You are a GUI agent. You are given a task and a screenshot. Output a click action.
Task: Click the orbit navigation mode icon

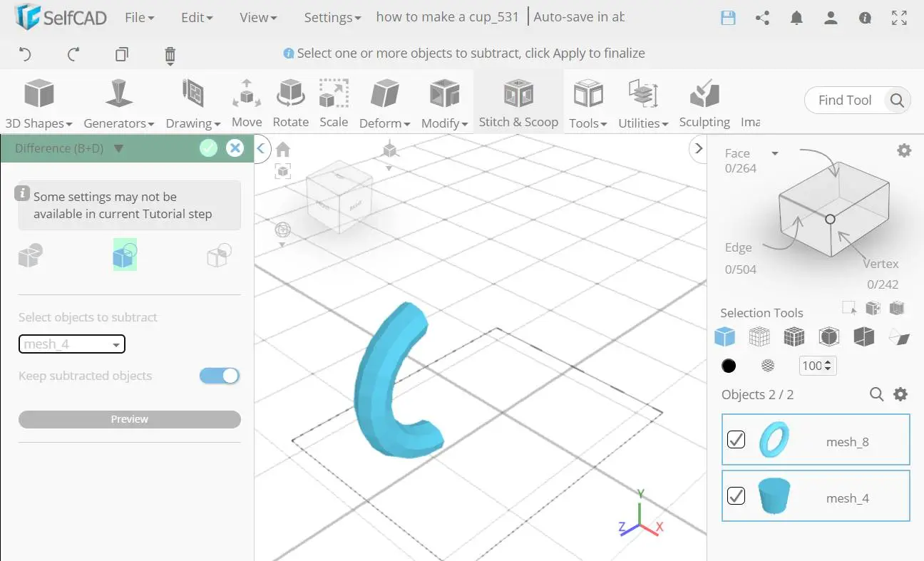282,230
